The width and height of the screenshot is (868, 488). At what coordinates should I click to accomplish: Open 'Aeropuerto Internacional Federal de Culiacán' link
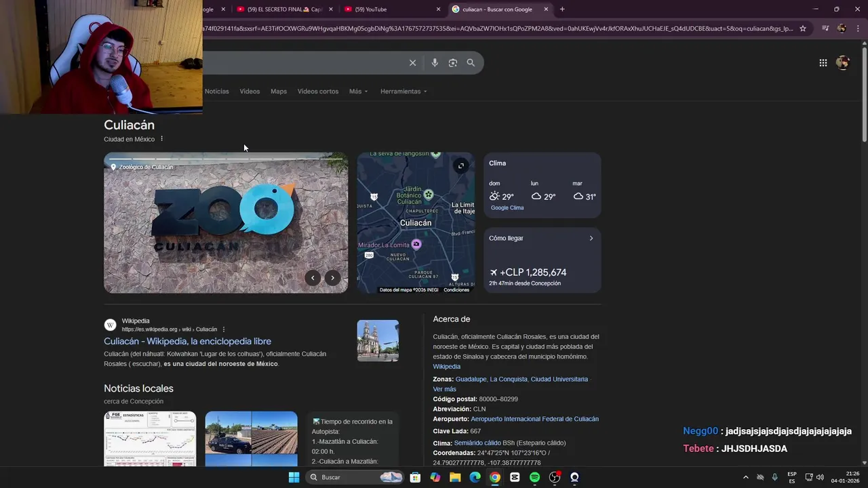[x=534, y=420]
